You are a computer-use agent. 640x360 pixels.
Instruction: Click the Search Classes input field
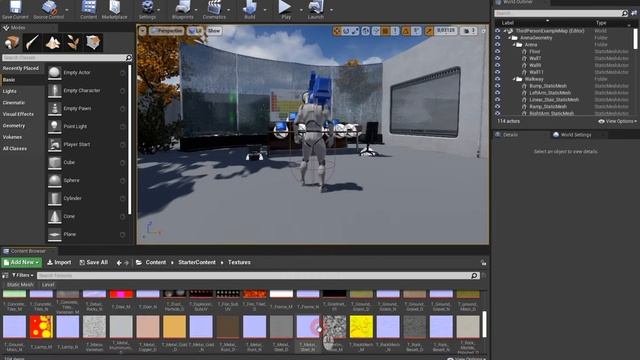click(x=67, y=58)
